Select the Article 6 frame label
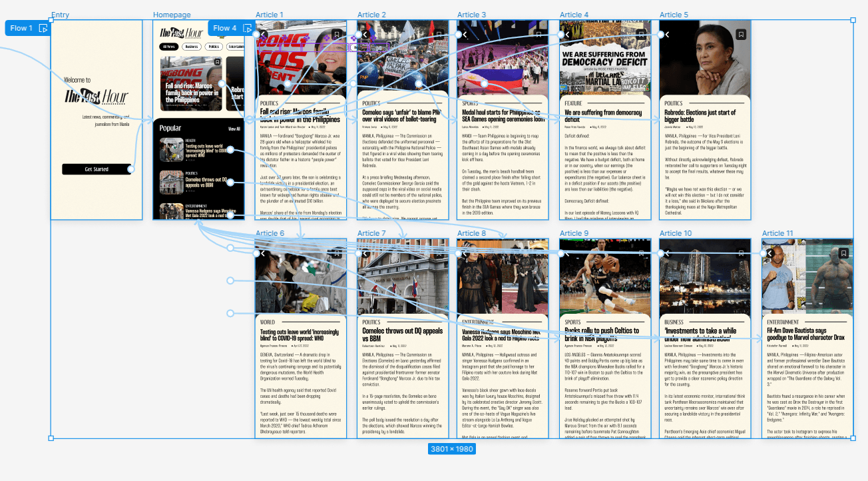Screen dimensions: 868x481 (x=270, y=233)
